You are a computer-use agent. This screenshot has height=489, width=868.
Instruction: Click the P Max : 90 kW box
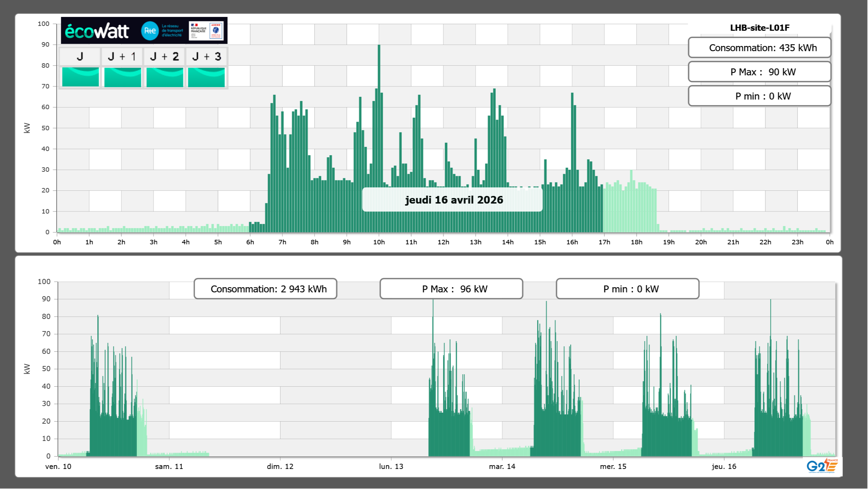point(759,72)
